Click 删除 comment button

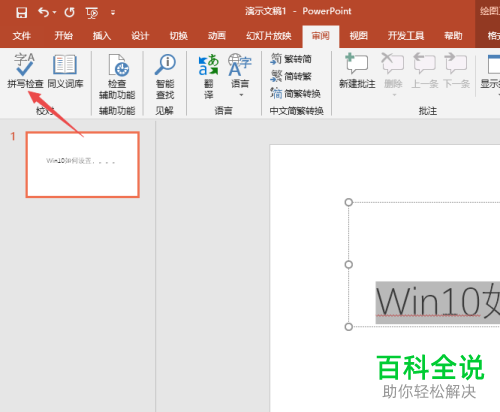point(393,70)
